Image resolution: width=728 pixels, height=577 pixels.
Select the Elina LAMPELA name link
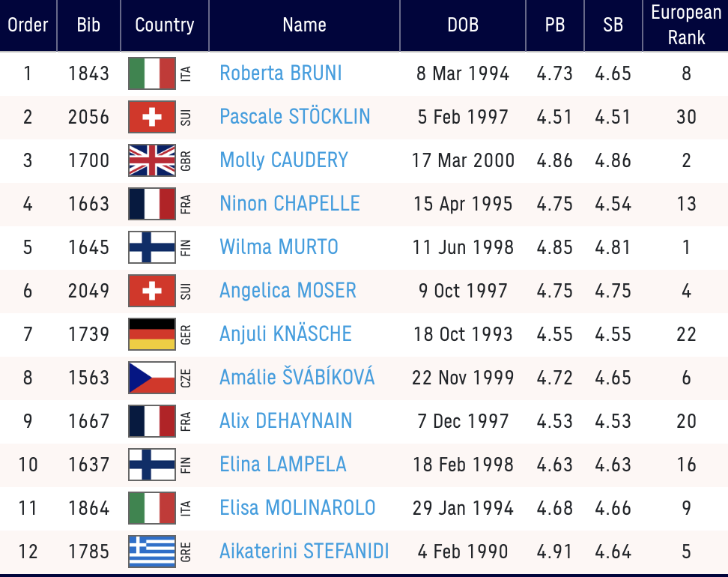point(283,465)
